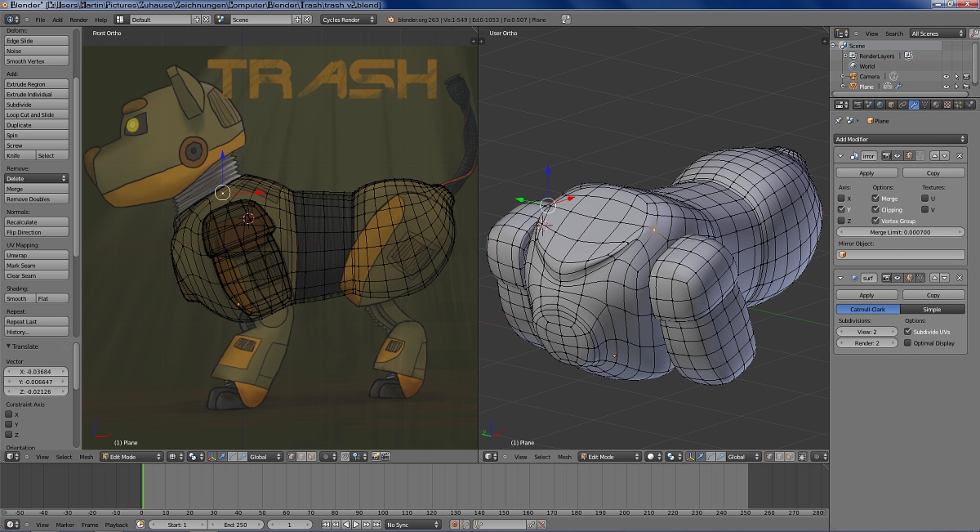This screenshot has height=532, width=980.
Task: Click the Merge Limit value slider
Action: pyautogui.click(x=900, y=232)
